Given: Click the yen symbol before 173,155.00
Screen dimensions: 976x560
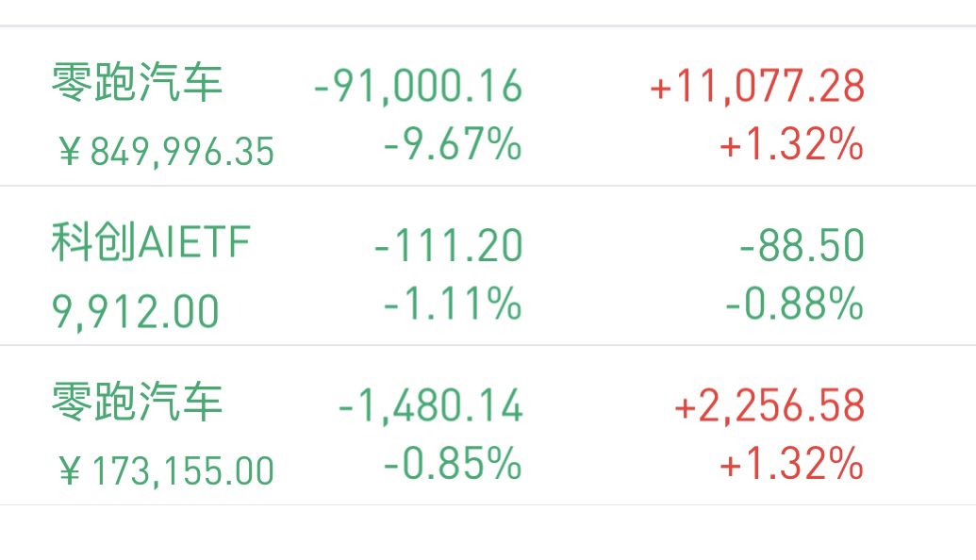Looking at the screenshot, I should 71,470.
